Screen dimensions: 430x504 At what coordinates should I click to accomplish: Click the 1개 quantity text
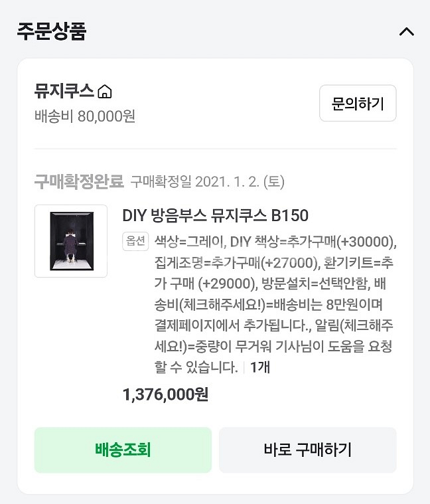pos(259,367)
